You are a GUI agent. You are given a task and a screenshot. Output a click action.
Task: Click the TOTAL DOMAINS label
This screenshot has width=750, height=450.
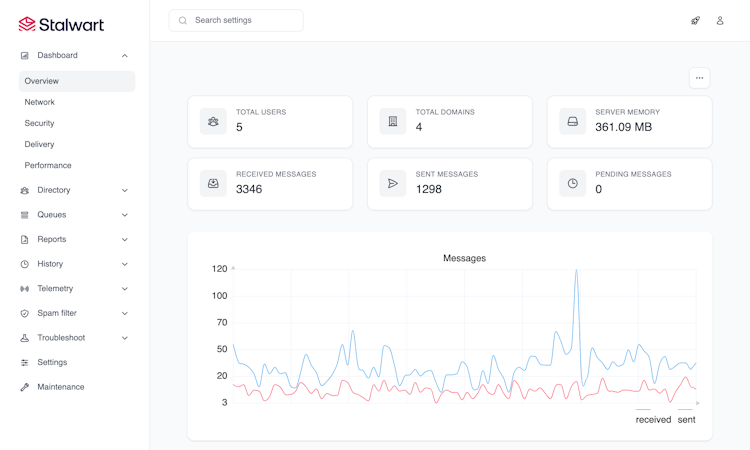(x=445, y=112)
